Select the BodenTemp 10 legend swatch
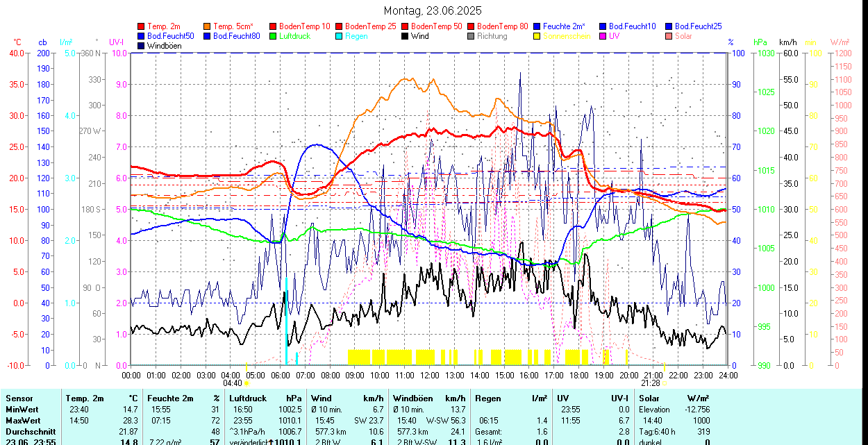The width and height of the screenshot is (868, 445). (x=273, y=26)
